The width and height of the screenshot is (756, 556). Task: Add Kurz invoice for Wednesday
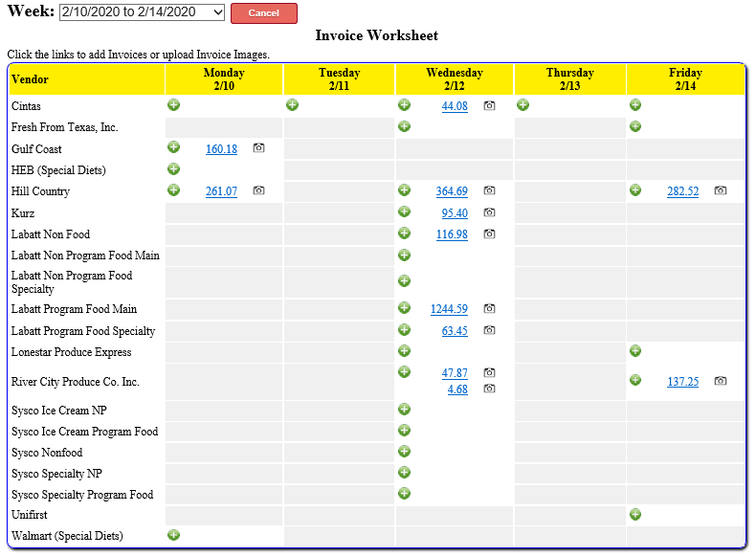[x=404, y=211]
